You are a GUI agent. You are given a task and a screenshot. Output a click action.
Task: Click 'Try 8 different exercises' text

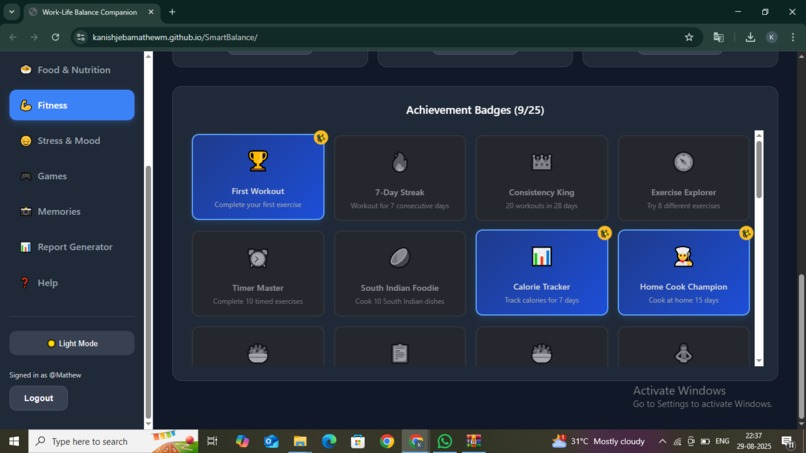[683, 206]
